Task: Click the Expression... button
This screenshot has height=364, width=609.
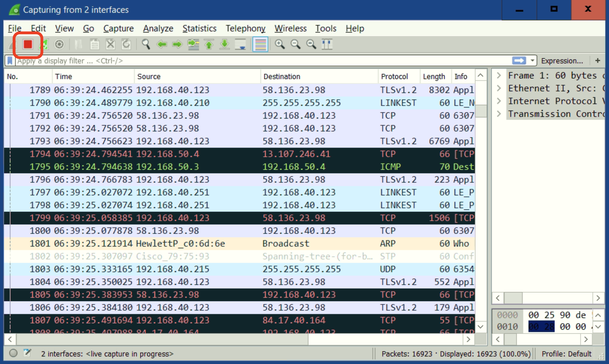Action: 562,61
